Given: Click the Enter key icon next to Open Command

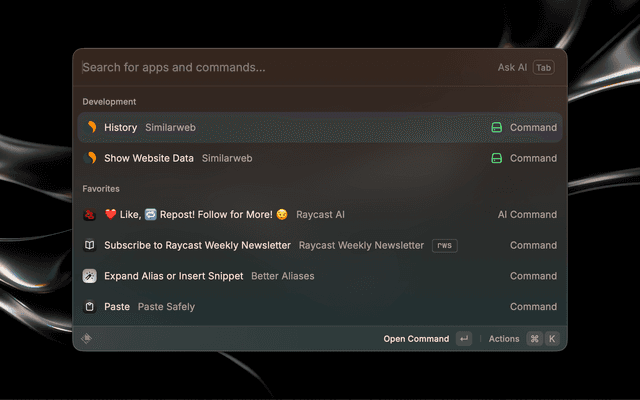Looking at the screenshot, I should point(463,339).
